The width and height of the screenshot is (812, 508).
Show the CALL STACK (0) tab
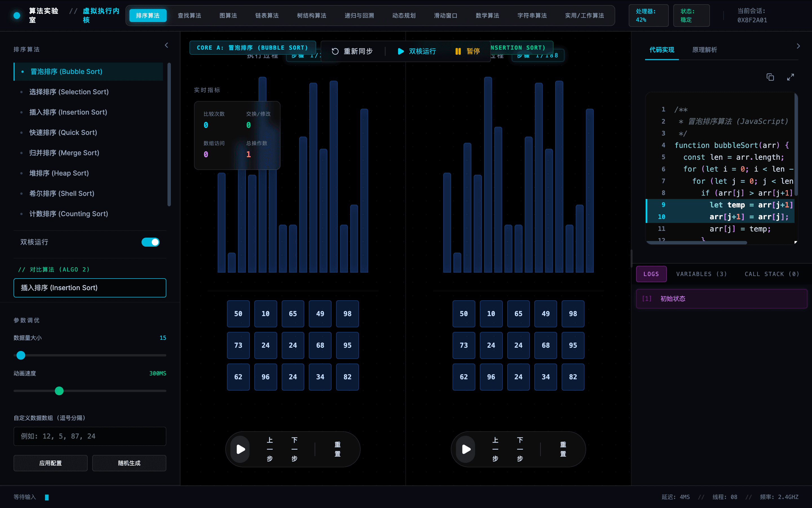click(x=772, y=274)
